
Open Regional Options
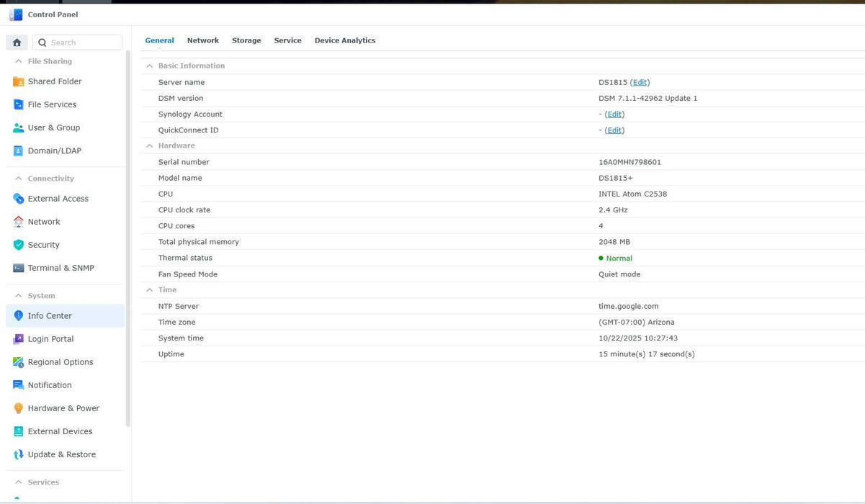point(60,361)
